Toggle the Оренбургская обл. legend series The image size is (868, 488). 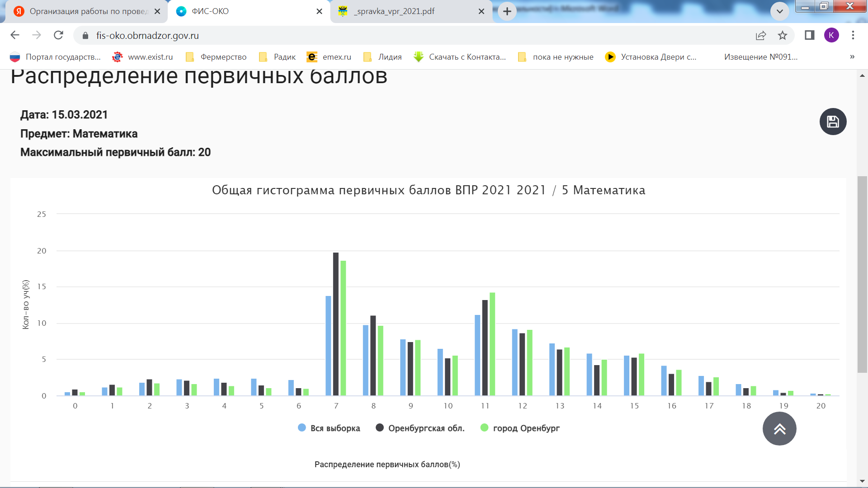(x=420, y=428)
